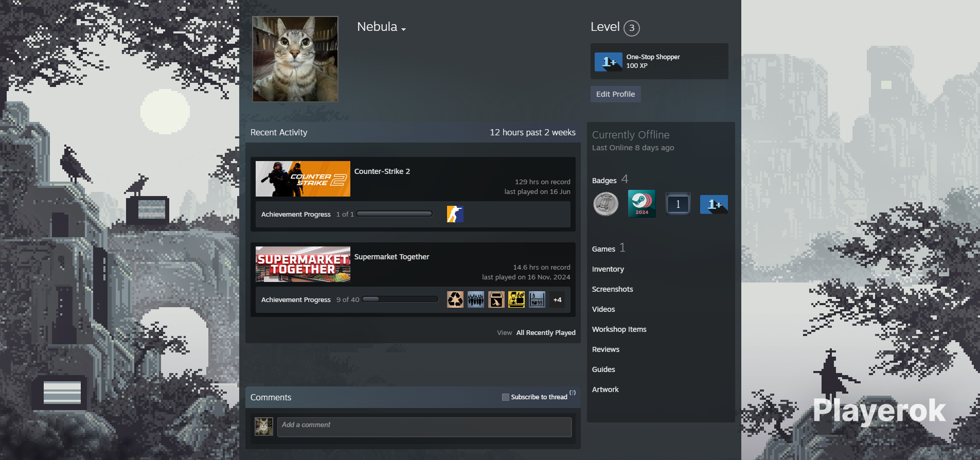Click the 'Currently Offline' status text
980x460 pixels.
click(631, 135)
